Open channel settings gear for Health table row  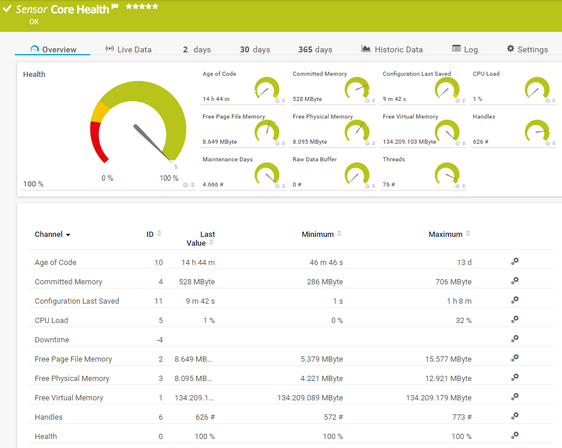(x=515, y=436)
